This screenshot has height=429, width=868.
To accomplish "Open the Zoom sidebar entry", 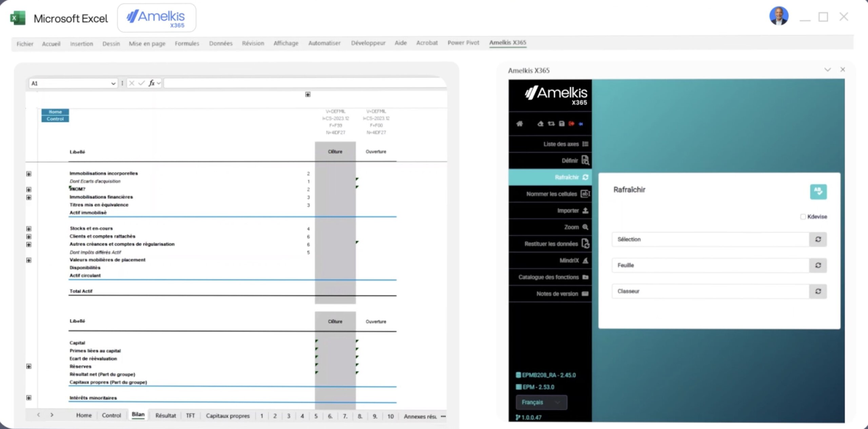I will [x=550, y=227].
